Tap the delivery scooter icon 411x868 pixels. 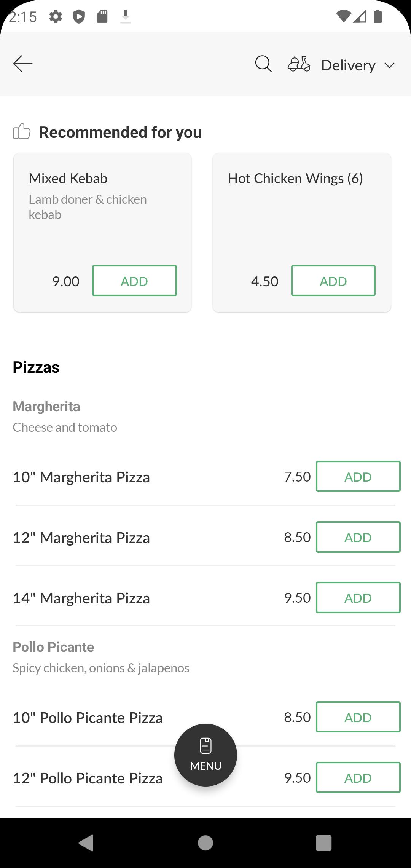coord(299,64)
